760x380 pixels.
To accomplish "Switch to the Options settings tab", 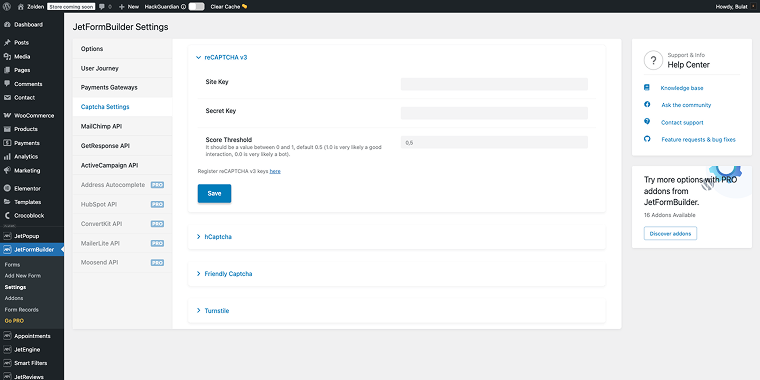I will click(x=123, y=49).
